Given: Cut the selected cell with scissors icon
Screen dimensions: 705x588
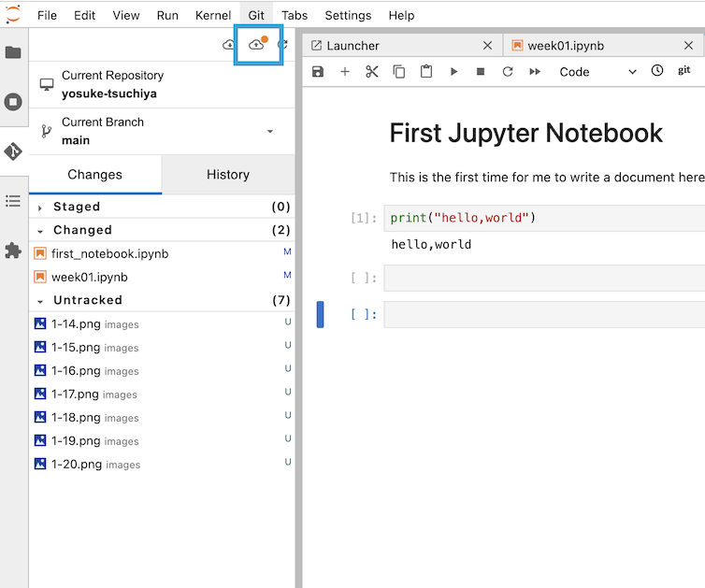Looking at the screenshot, I should 372,71.
